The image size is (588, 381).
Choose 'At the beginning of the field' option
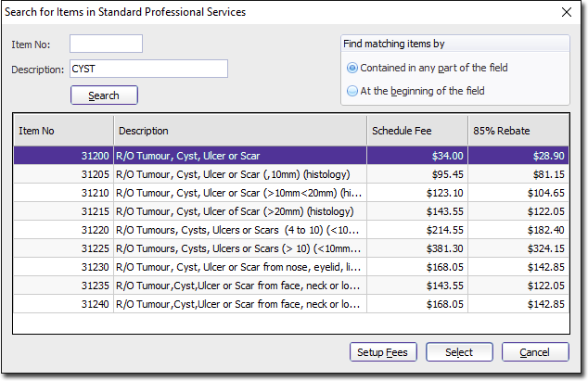point(352,91)
